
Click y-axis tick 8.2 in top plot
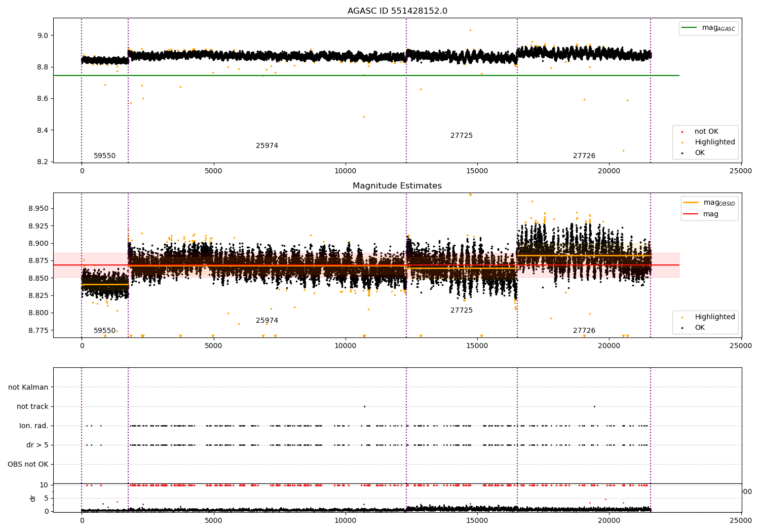point(44,162)
